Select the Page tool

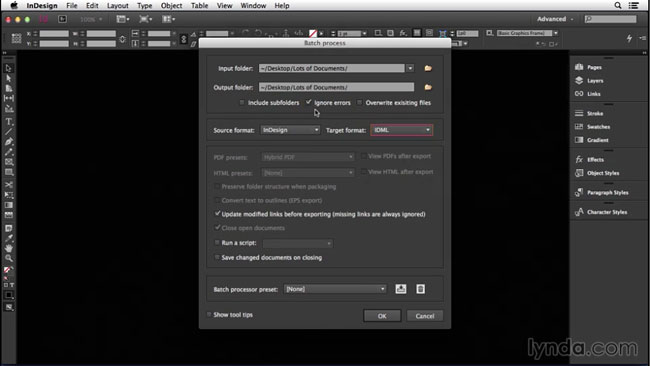pos(8,88)
